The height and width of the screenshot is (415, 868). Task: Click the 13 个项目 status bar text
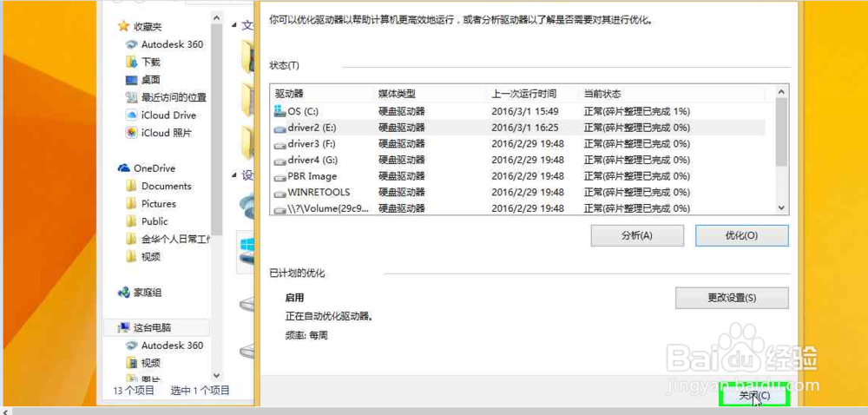tap(134, 391)
